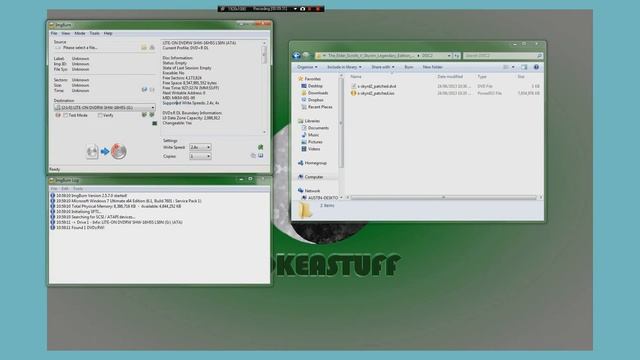The image size is (640, 360).
Task: Click the green icon right of Write Speed
Action: point(260,147)
